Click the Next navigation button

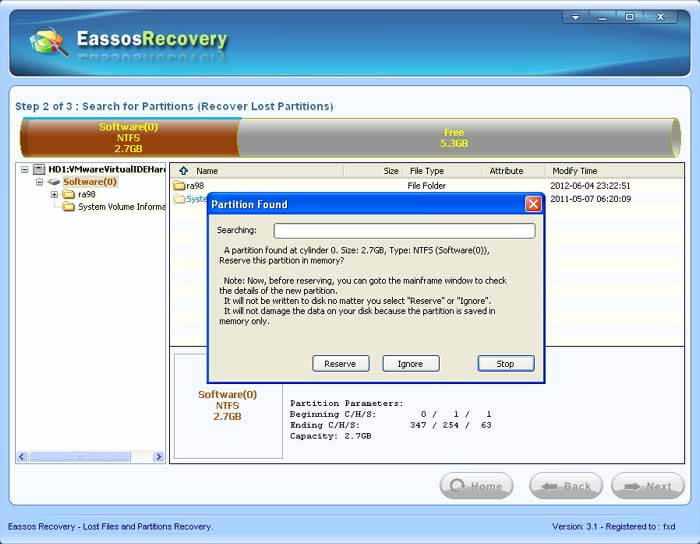pyautogui.click(x=648, y=486)
